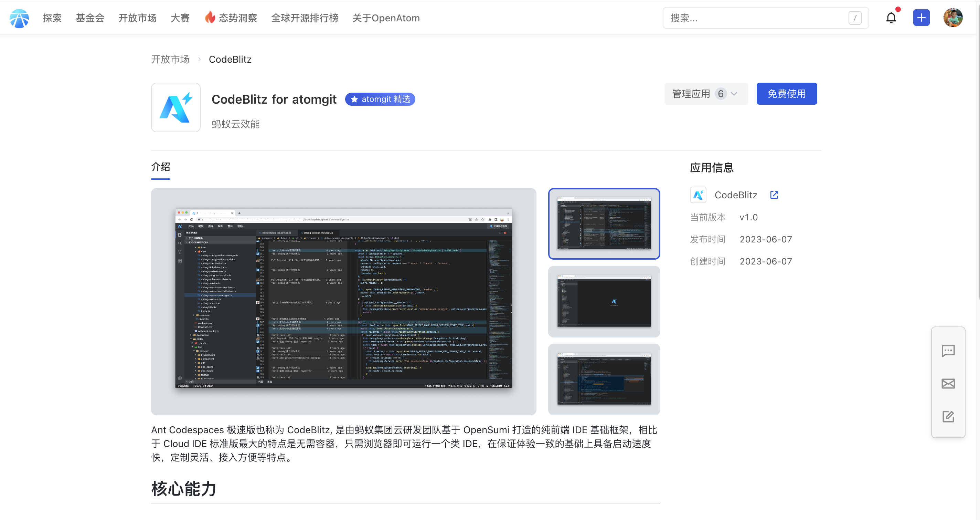Click the CodeBlitz name link in app info
This screenshot has height=520, width=980.
pyautogui.click(x=735, y=195)
